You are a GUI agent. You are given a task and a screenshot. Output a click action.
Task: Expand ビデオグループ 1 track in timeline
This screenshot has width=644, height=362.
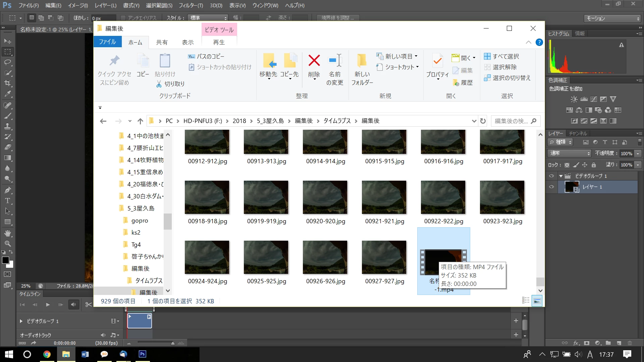pos(21,321)
